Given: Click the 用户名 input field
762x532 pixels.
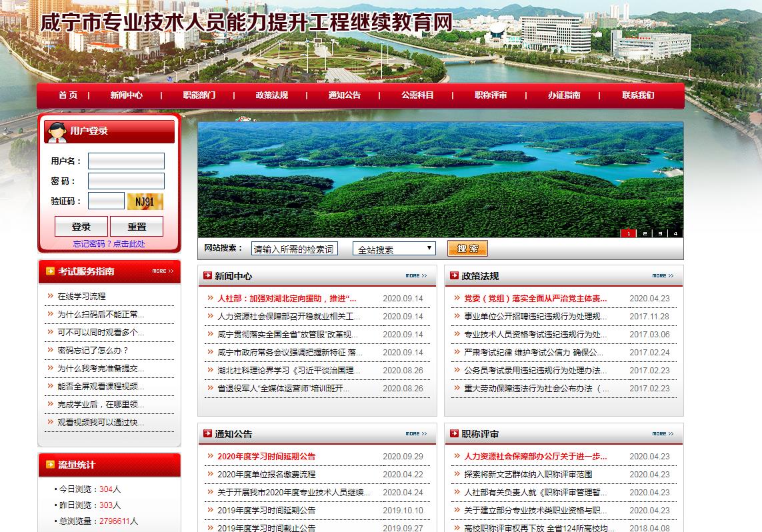Looking at the screenshot, I should 126,161.
